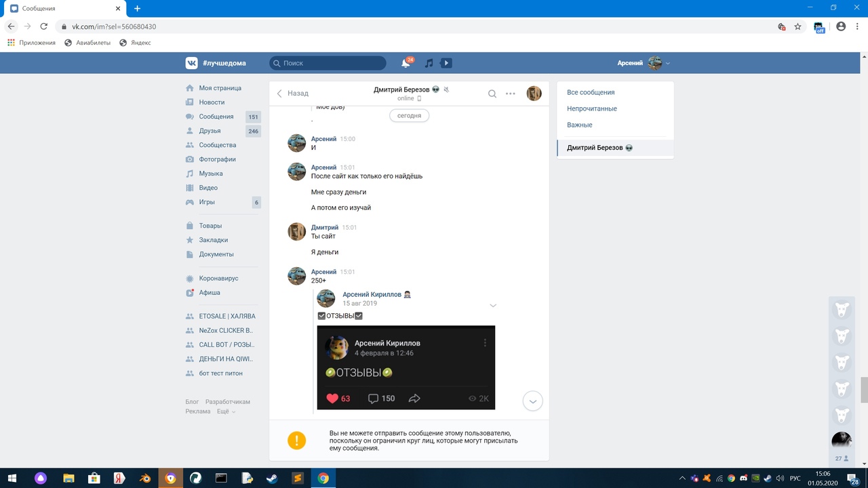Bookmark this page with the star icon
Viewport: 868px width, 488px height.
798,26
